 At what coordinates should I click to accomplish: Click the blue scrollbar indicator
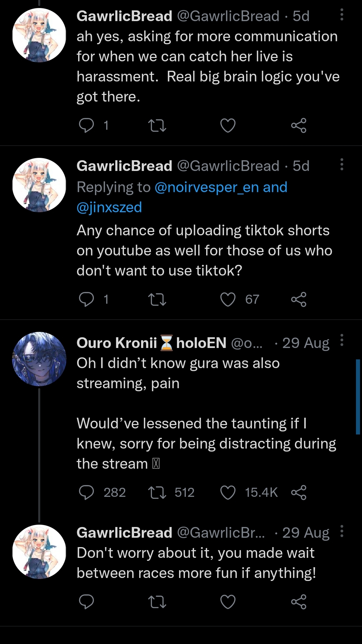pyautogui.click(x=358, y=397)
